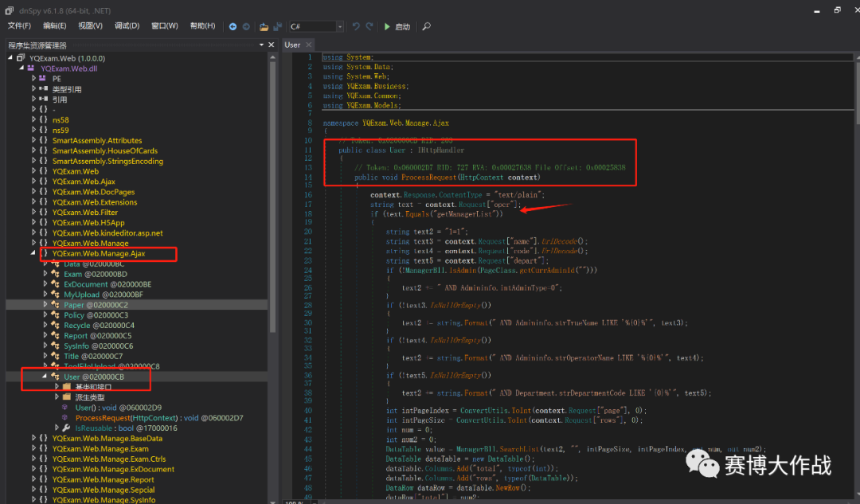
Task: Click the Redo icon in toolbar
Action: tap(369, 26)
